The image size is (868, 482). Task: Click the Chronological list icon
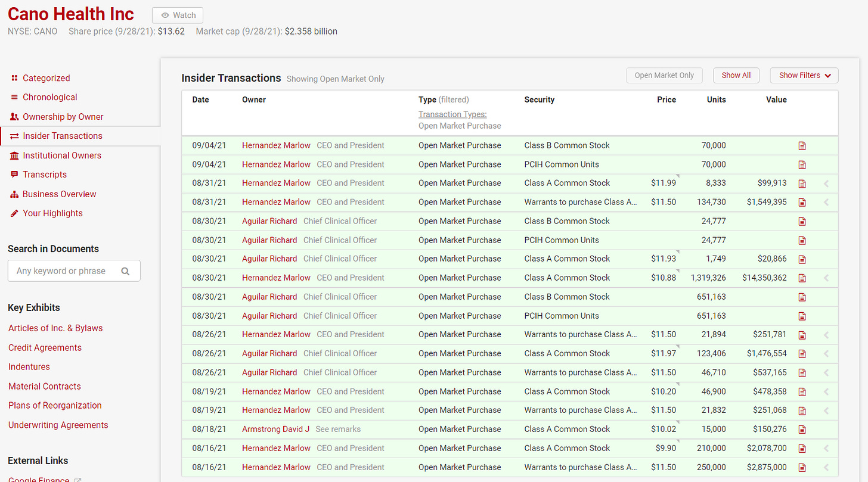tap(14, 97)
